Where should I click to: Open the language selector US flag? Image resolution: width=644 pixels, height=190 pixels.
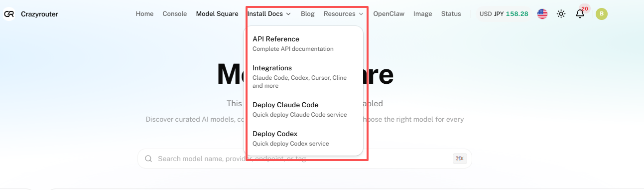click(x=542, y=14)
